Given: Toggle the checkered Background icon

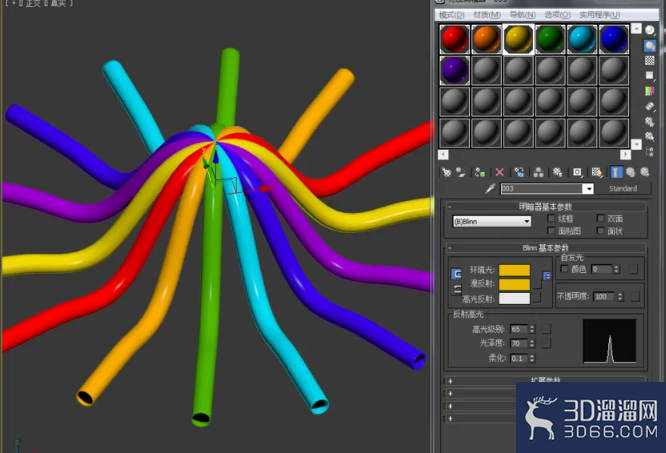Looking at the screenshot, I should coord(650,60).
